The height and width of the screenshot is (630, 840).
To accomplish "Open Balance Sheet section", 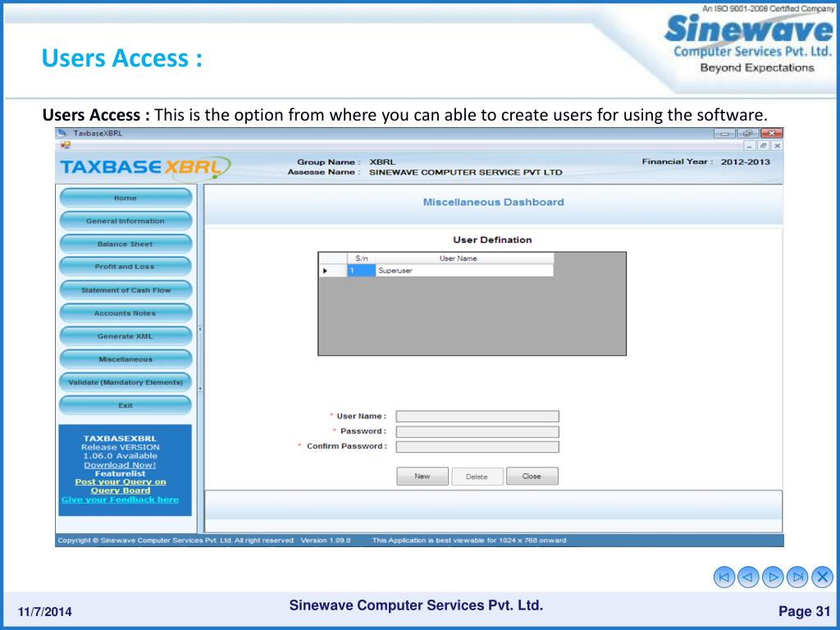I will click(x=126, y=244).
